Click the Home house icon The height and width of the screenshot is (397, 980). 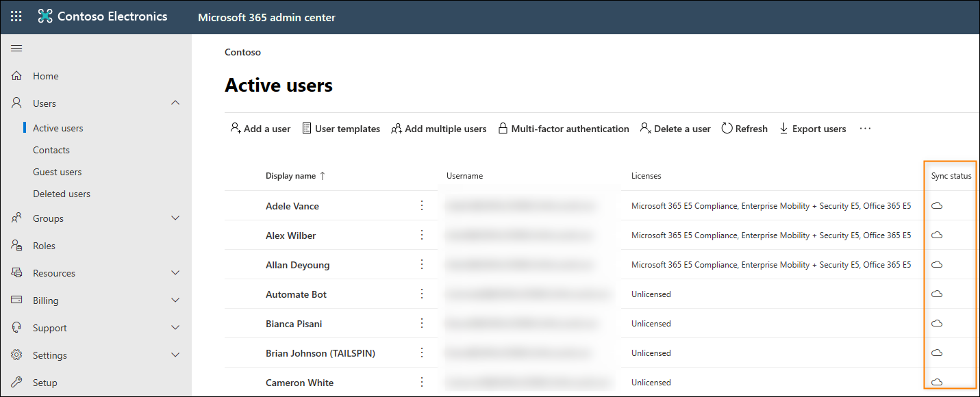[x=17, y=76]
